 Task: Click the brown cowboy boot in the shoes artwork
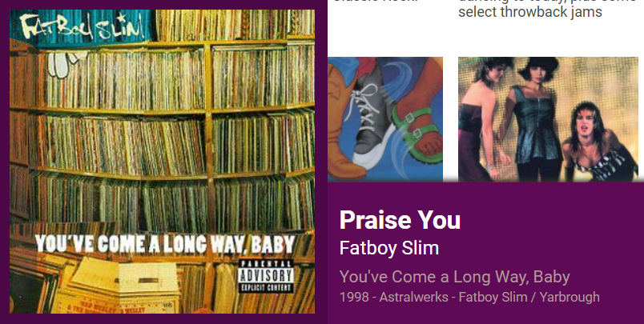[344, 128]
